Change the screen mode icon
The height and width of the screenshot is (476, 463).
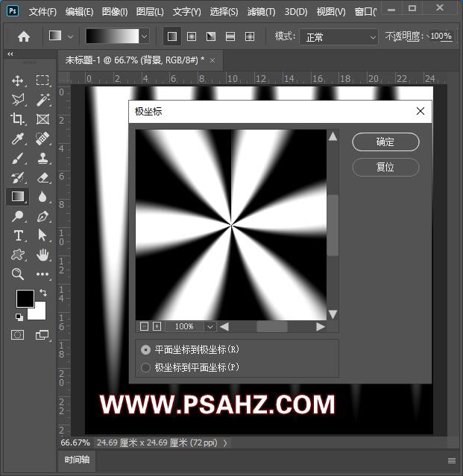pos(42,335)
